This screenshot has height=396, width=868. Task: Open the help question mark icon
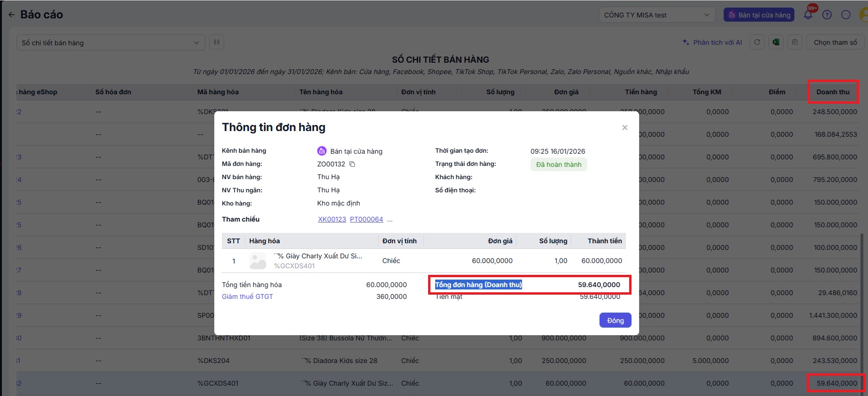827,15
